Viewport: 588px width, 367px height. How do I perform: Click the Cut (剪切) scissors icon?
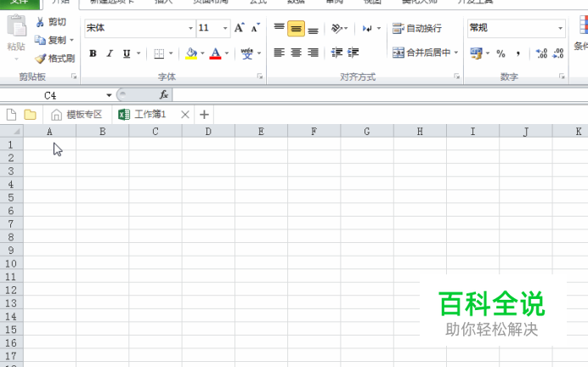40,22
